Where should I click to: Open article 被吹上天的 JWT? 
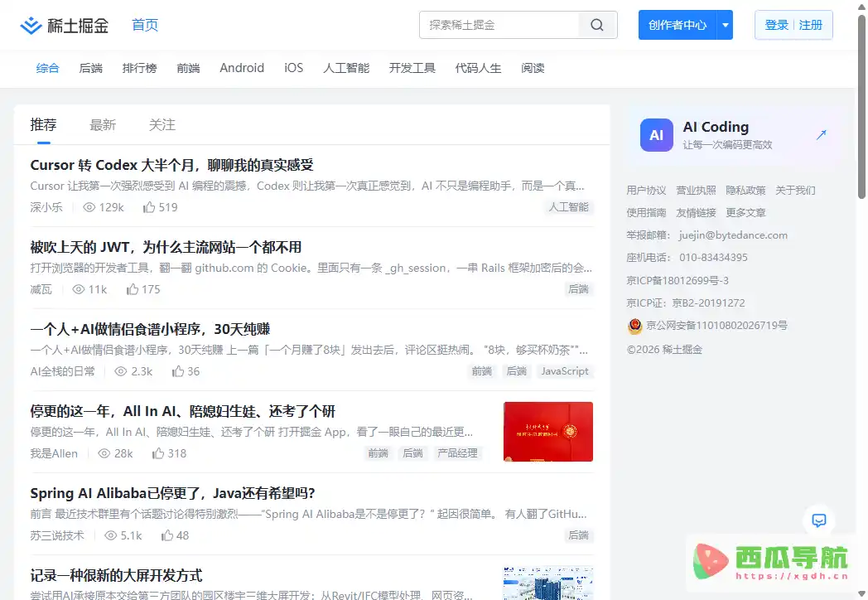coord(166,247)
